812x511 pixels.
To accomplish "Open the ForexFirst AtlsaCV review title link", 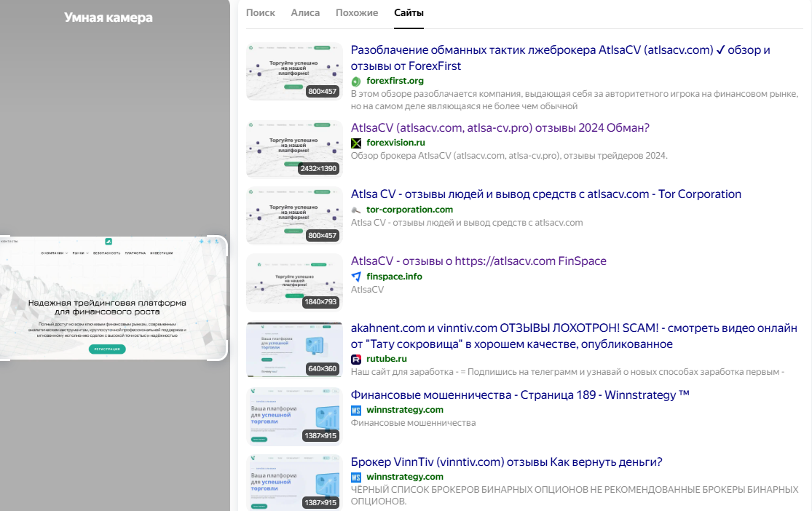I will tap(560, 58).
